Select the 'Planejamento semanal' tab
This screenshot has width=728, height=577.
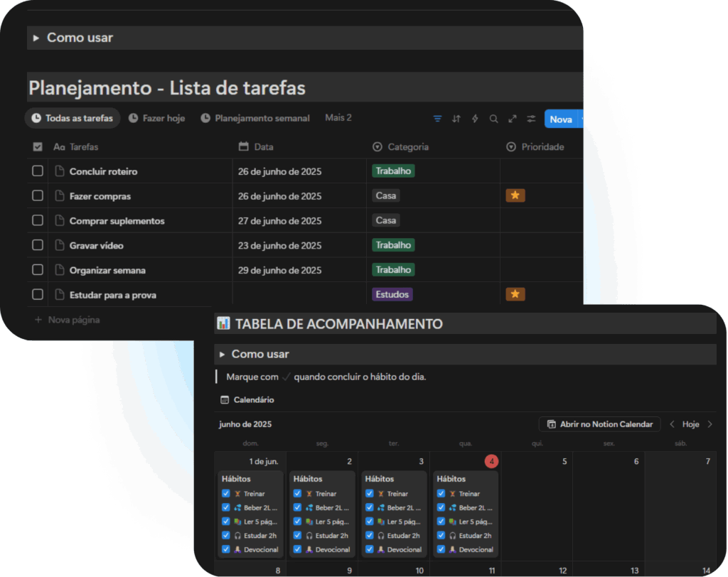pyautogui.click(x=255, y=118)
